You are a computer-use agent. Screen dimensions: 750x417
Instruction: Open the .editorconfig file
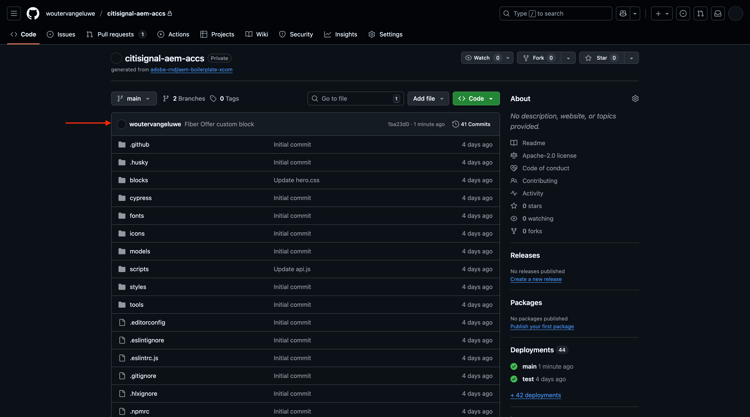[x=147, y=322]
